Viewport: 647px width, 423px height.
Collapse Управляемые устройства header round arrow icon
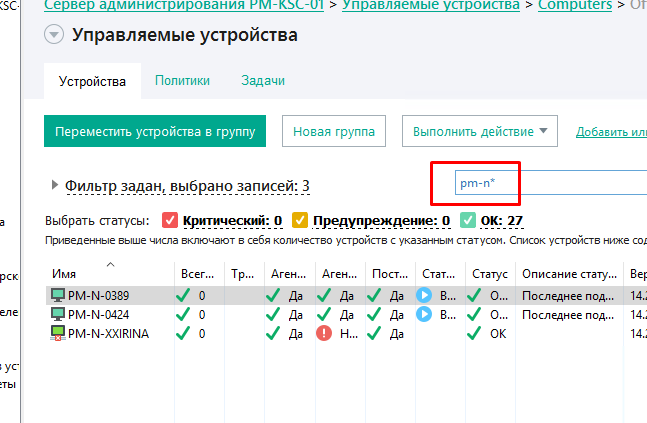coord(54,36)
